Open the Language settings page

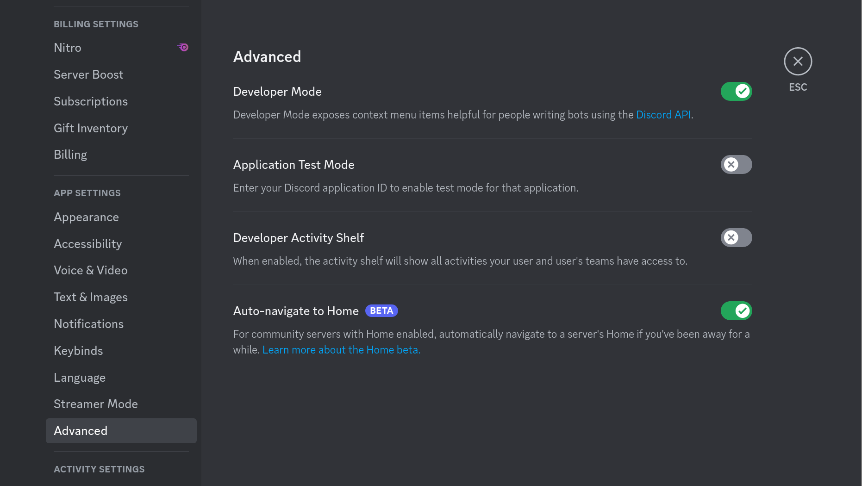80,377
